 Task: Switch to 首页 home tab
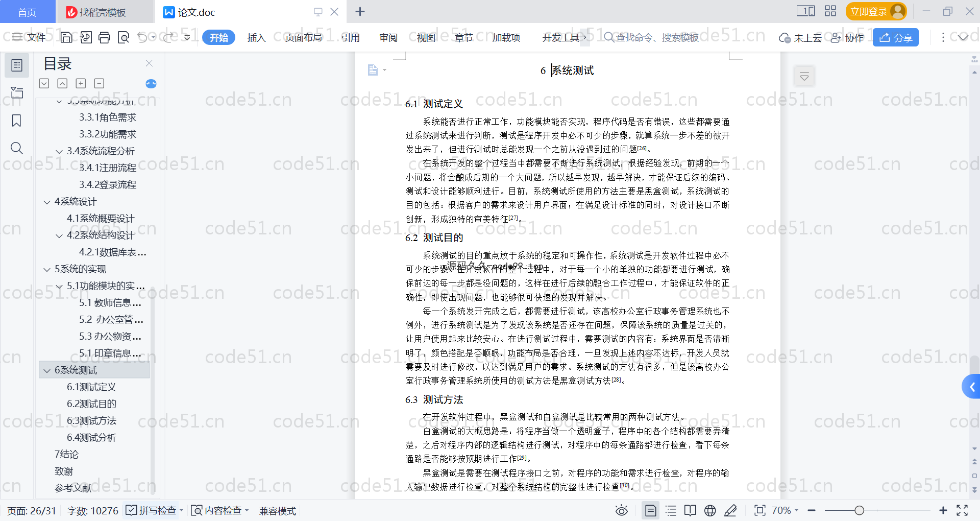pyautogui.click(x=27, y=12)
